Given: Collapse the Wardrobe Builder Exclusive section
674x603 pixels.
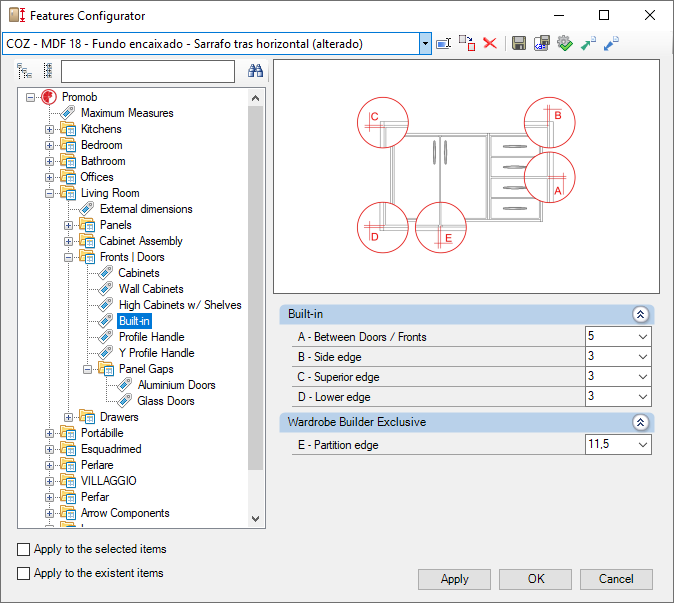Looking at the screenshot, I should tap(640, 422).
